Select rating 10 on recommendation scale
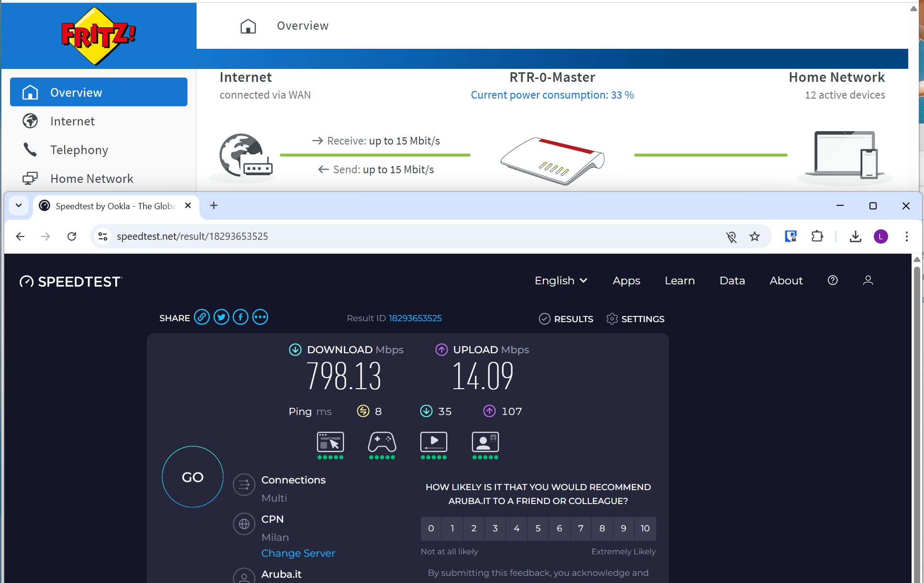The height and width of the screenshot is (583, 924). click(645, 528)
